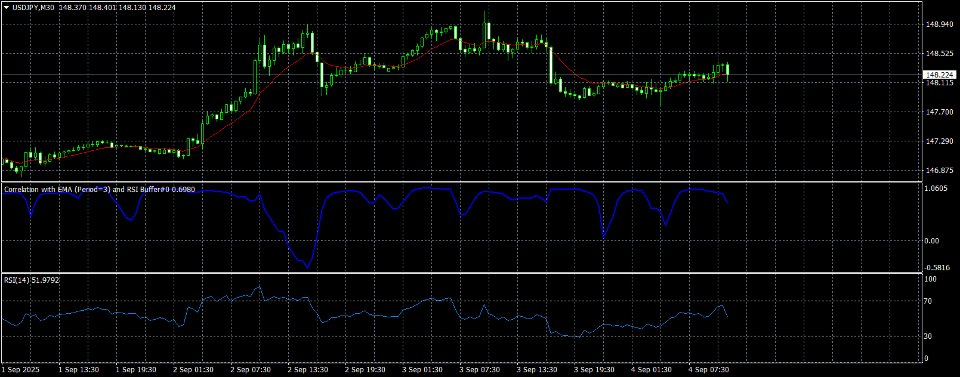Click the 2 Sep 13:30 time label
The width and height of the screenshot is (960, 377).
pyautogui.click(x=307, y=370)
